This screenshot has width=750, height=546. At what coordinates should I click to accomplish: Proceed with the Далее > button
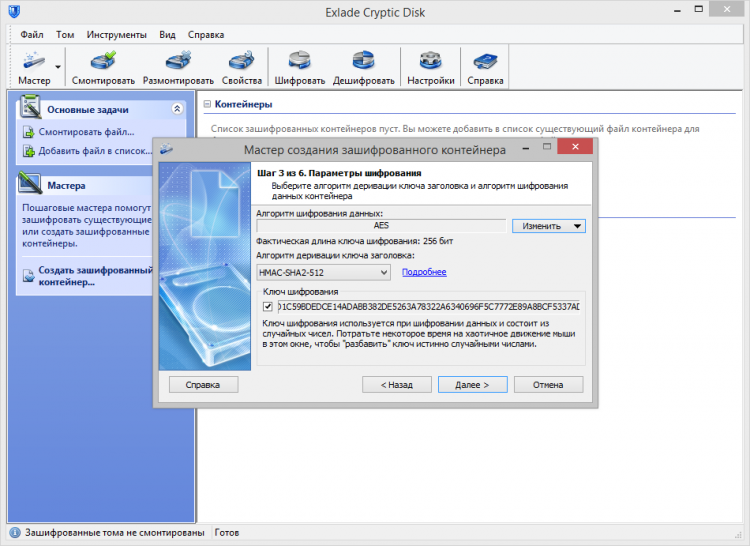(x=473, y=385)
